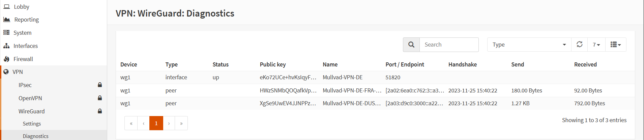
Task: Open the WireGuard Settings page
Action: click(32, 124)
